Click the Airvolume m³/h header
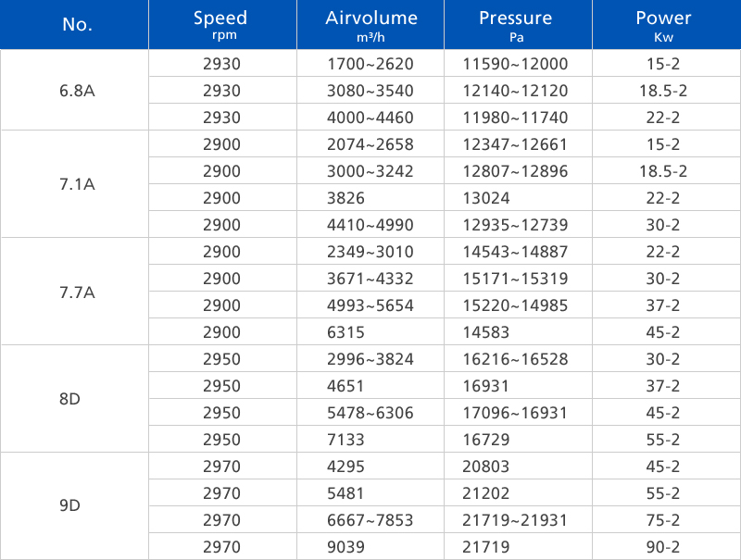Screen dimensions: 741x560 click(371, 25)
